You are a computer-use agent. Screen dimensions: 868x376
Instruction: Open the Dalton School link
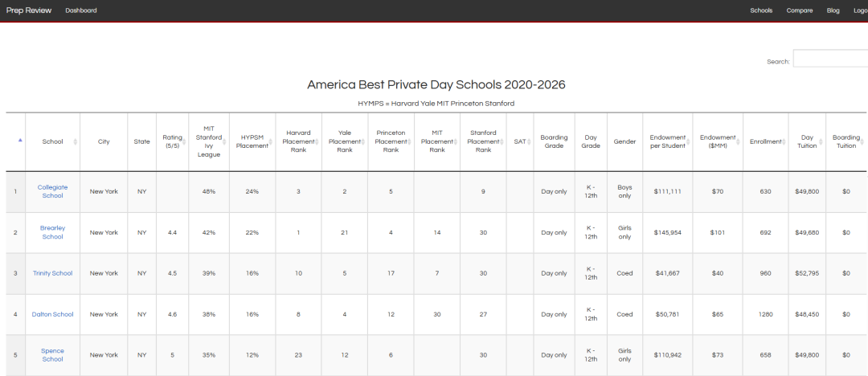click(52, 314)
